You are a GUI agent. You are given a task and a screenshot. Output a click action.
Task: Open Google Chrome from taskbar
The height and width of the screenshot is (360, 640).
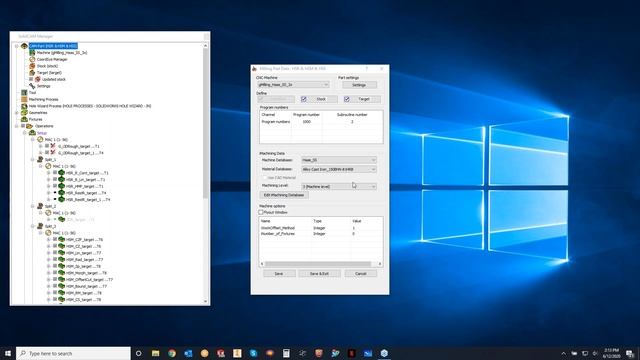click(172, 353)
